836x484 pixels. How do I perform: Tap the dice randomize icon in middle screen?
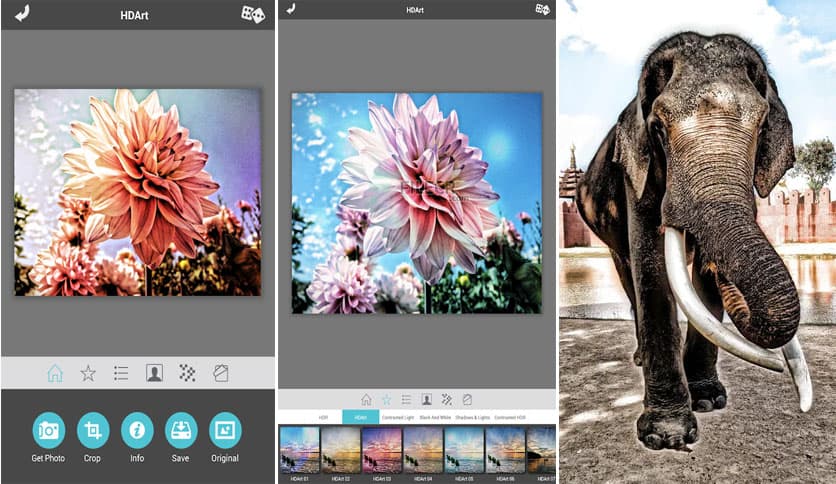(542, 9)
